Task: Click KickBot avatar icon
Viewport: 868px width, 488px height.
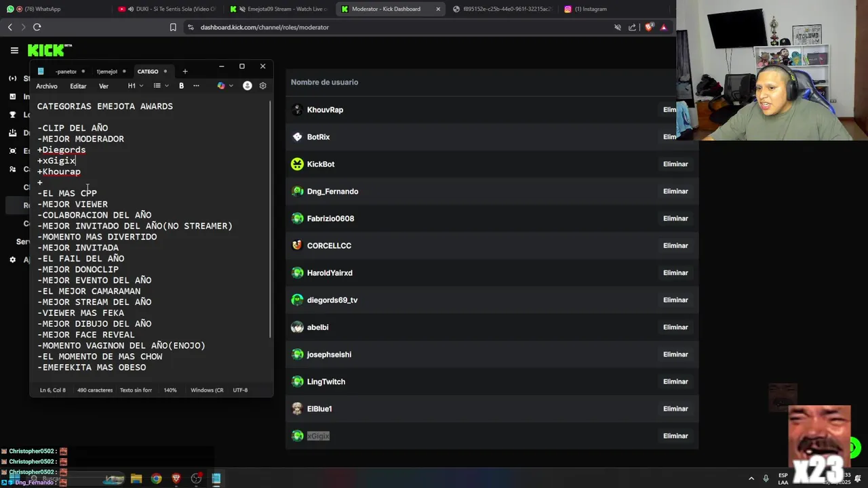Action: tap(297, 164)
